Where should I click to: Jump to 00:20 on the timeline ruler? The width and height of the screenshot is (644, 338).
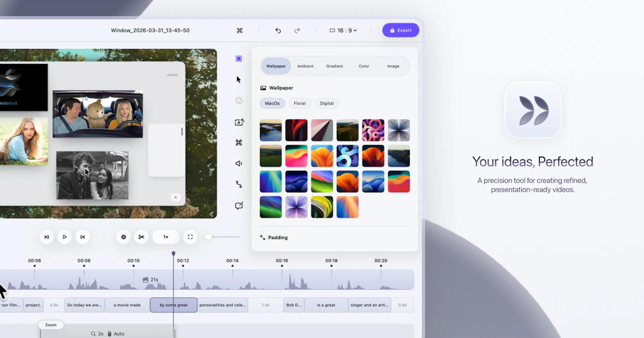pos(381,261)
